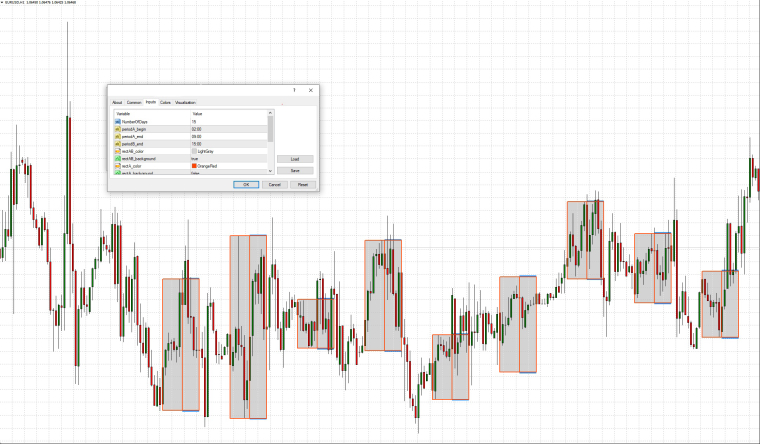
Task: Click the Reset button
Action: point(302,185)
